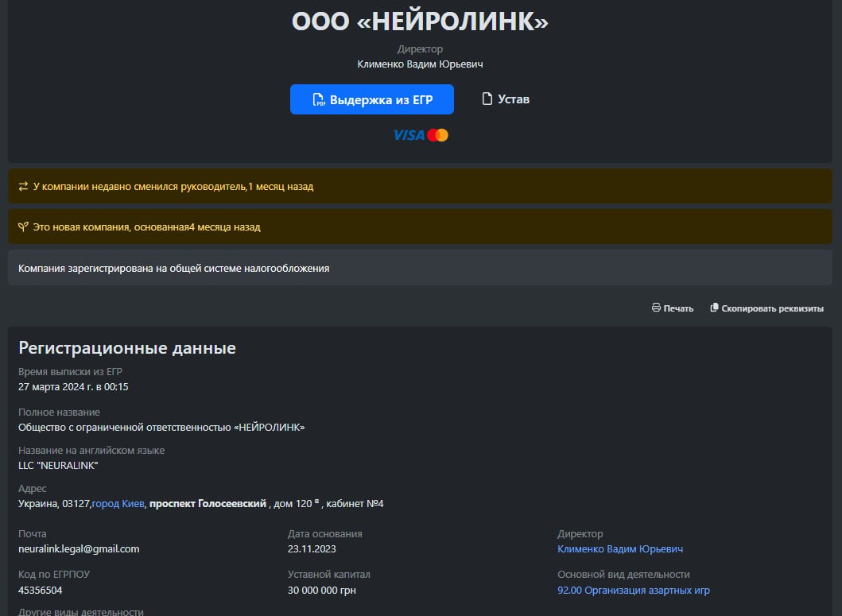Open the Устав document link
Image resolution: width=842 pixels, height=616 pixels.
506,99
